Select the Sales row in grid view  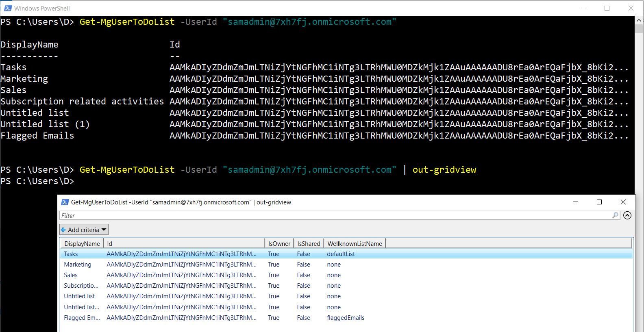pos(346,275)
